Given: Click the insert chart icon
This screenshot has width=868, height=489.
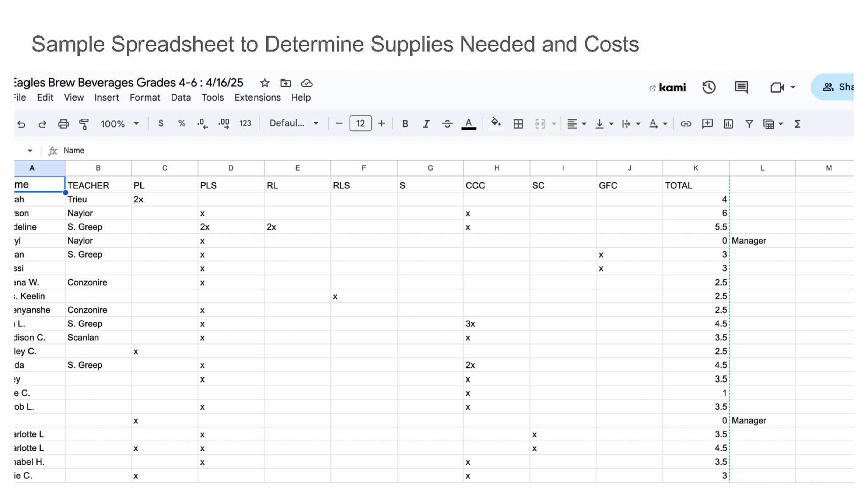Looking at the screenshot, I should 728,124.
